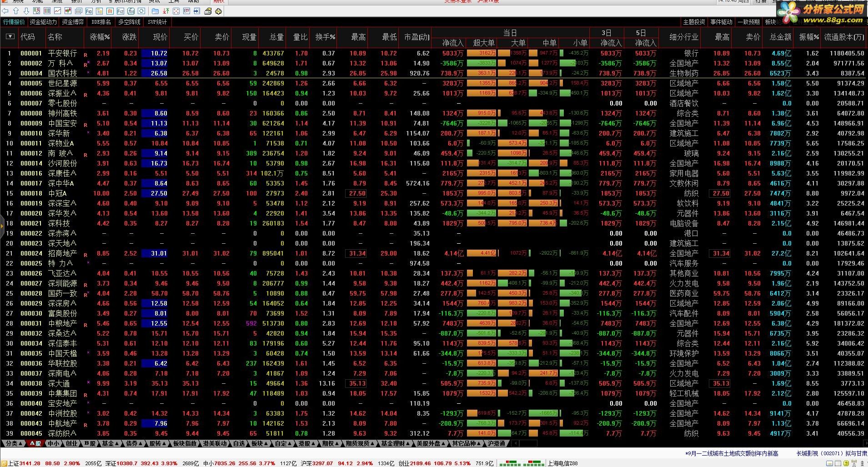Click the fullscreen expand arrows icon
The image size is (868, 467).
176,11
